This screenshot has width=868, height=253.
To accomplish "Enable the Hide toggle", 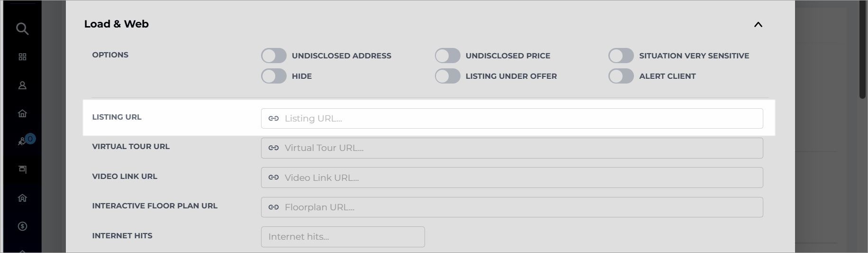I will coord(274,76).
